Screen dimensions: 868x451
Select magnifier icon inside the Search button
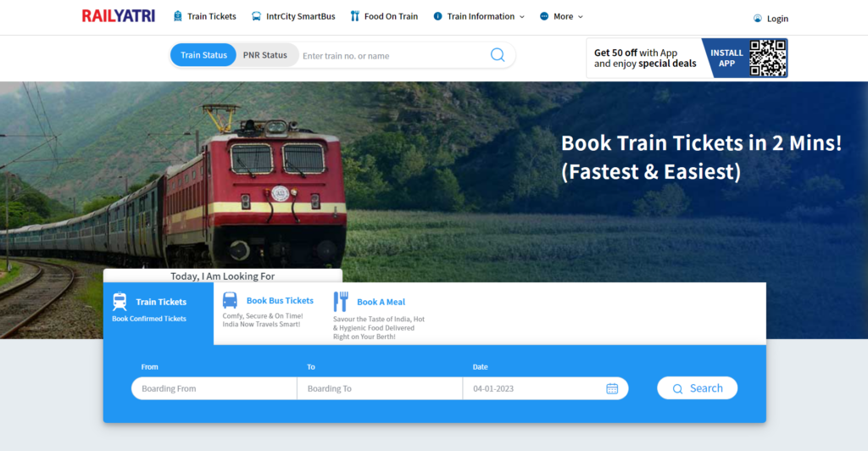(x=677, y=388)
